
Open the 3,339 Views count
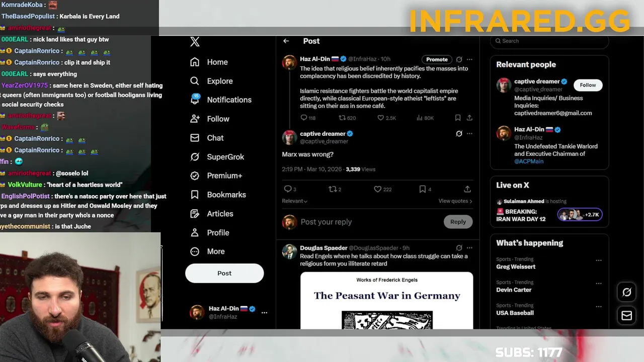(x=361, y=169)
